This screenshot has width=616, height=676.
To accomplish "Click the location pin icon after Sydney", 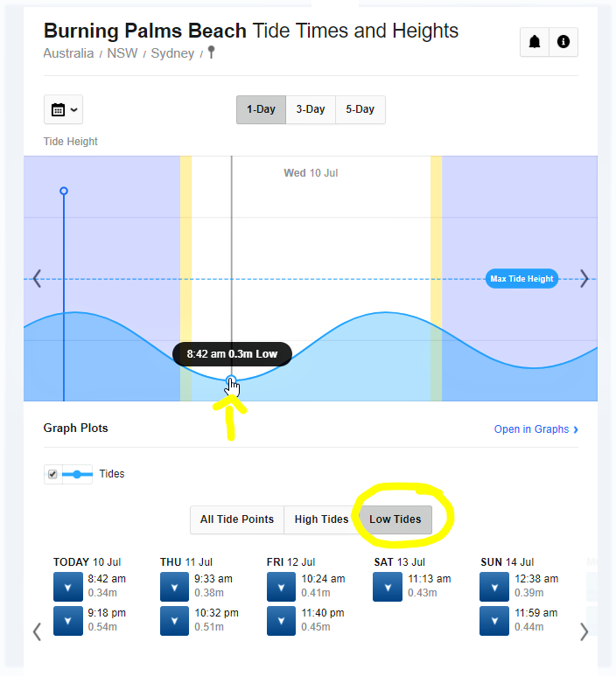I will 211,52.
